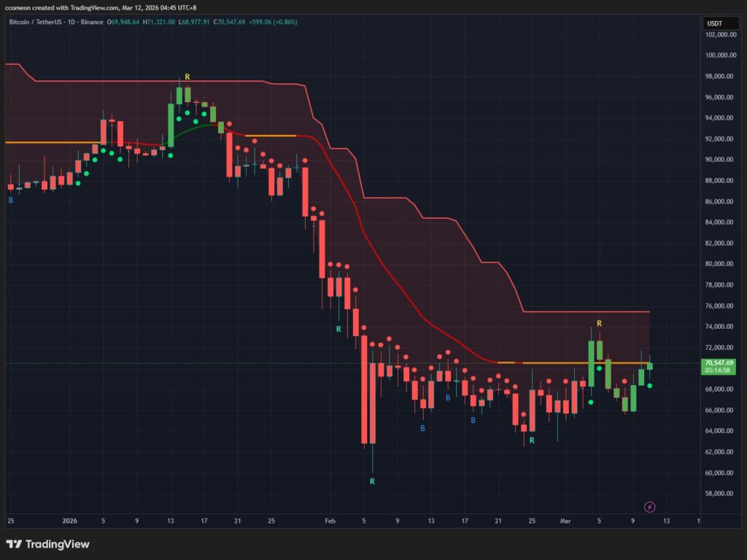Screen dimensions: 747x560
Task: Select the yellow R marker above January peak
Action: tap(187, 77)
